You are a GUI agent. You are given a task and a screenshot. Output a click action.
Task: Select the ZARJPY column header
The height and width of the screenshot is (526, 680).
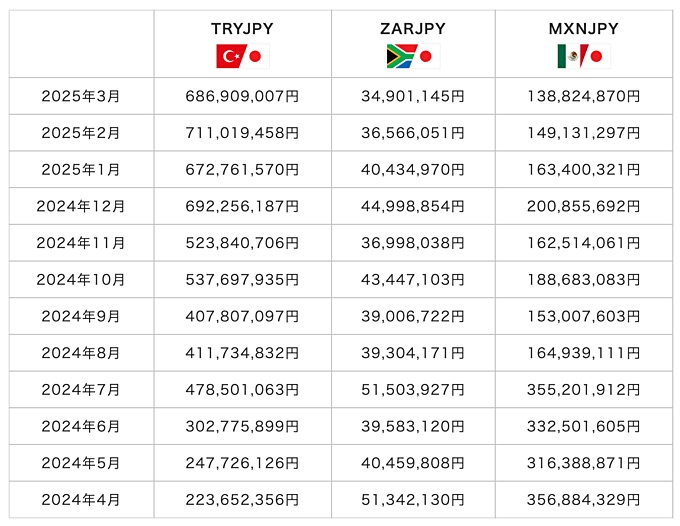(x=413, y=29)
